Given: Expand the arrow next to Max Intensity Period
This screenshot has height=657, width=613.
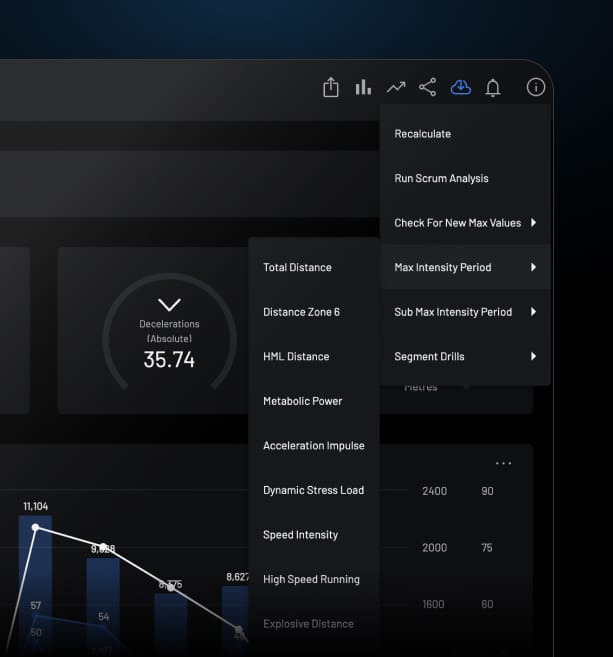Looking at the screenshot, I should [533, 267].
